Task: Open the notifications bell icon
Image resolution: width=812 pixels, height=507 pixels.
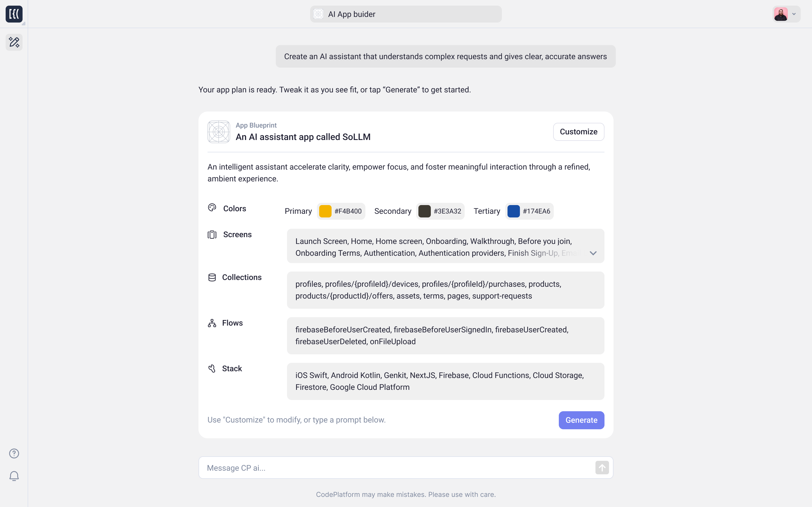Action: point(14,476)
